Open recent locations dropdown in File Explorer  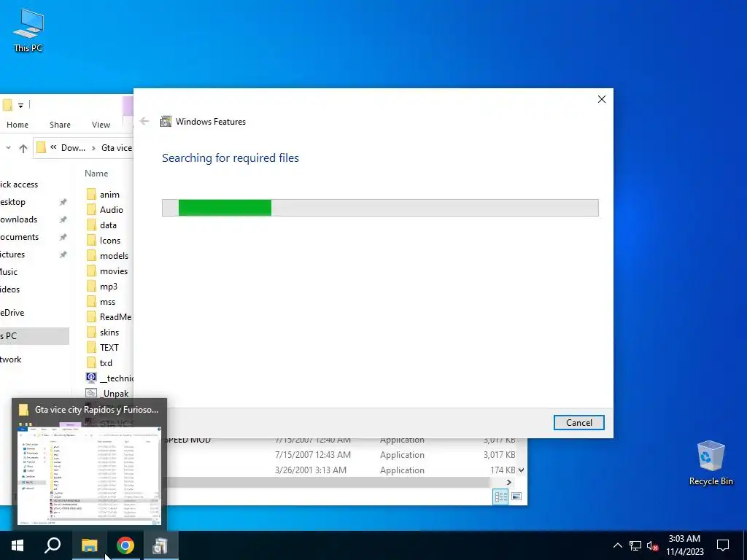point(8,148)
